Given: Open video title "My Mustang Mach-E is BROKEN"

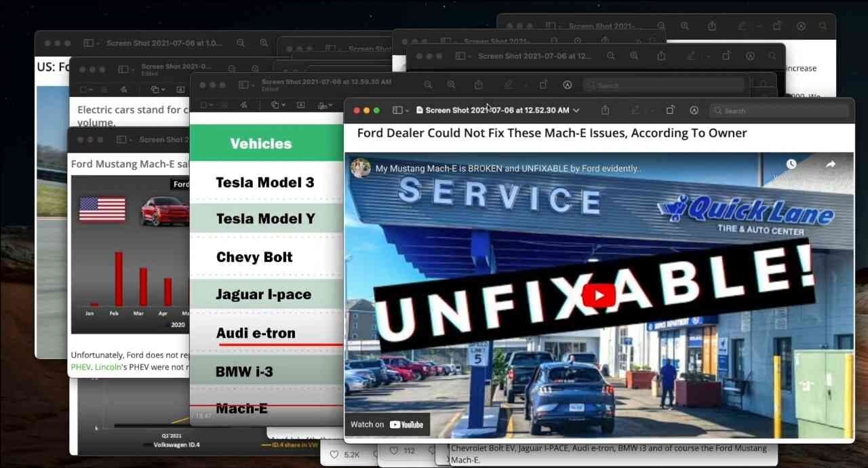Looking at the screenshot, I should point(509,168).
